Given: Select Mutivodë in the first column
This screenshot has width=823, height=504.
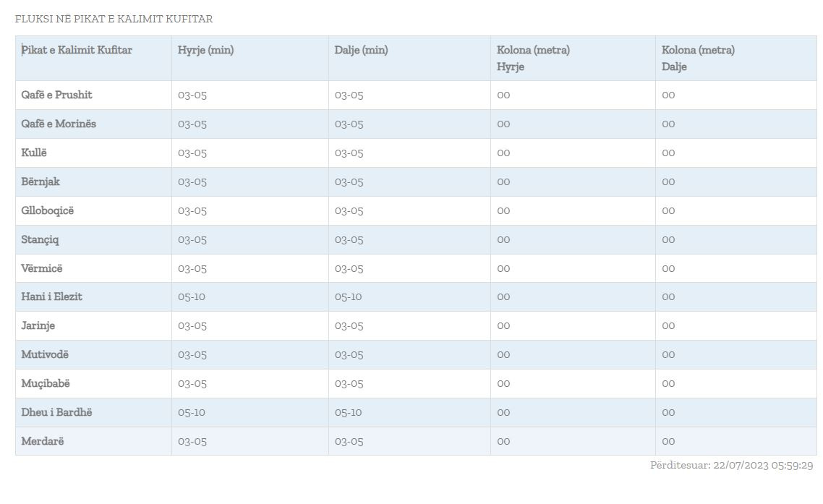Looking at the screenshot, I should pos(45,354).
